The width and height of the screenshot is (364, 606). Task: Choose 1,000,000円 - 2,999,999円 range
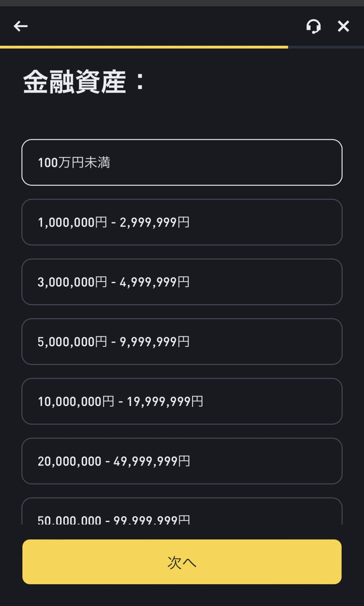(182, 222)
